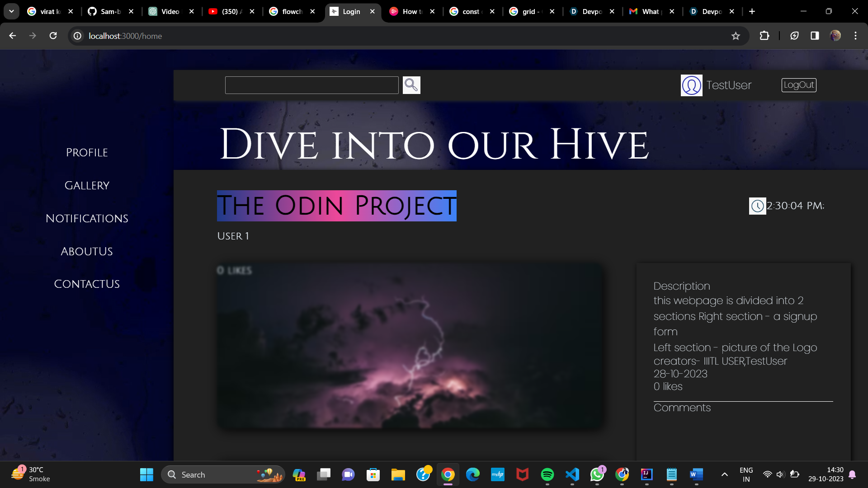Reload the page with the refresh icon
Screen dimensions: 868x488
click(x=53, y=36)
